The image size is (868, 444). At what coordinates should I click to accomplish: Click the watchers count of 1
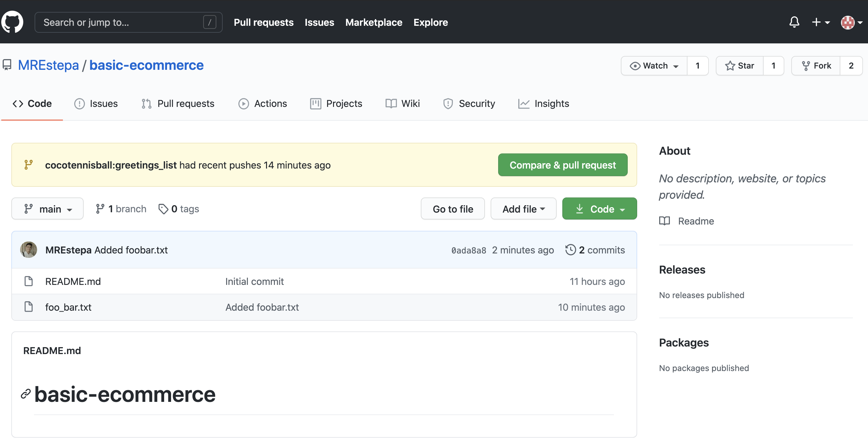pos(698,66)
